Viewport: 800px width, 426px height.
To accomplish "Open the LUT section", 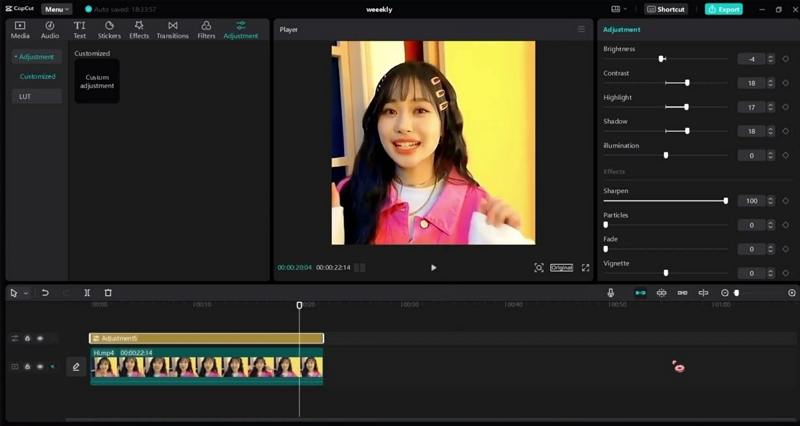I will (37, 96).
